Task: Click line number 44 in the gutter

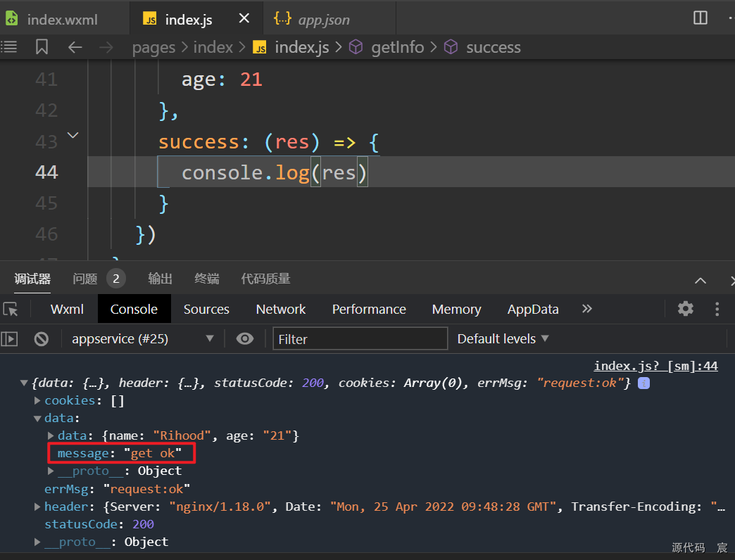Action: tap(46, 172)
